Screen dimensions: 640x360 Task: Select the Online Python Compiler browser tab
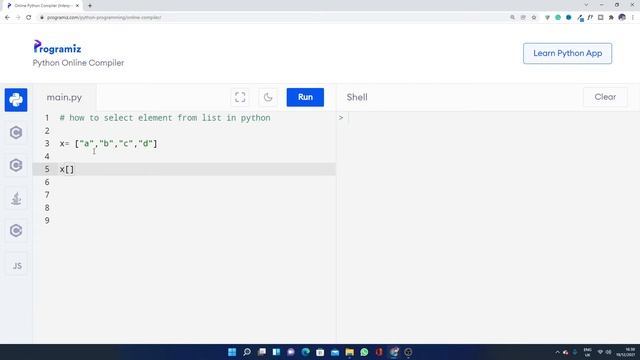[43, 6]
